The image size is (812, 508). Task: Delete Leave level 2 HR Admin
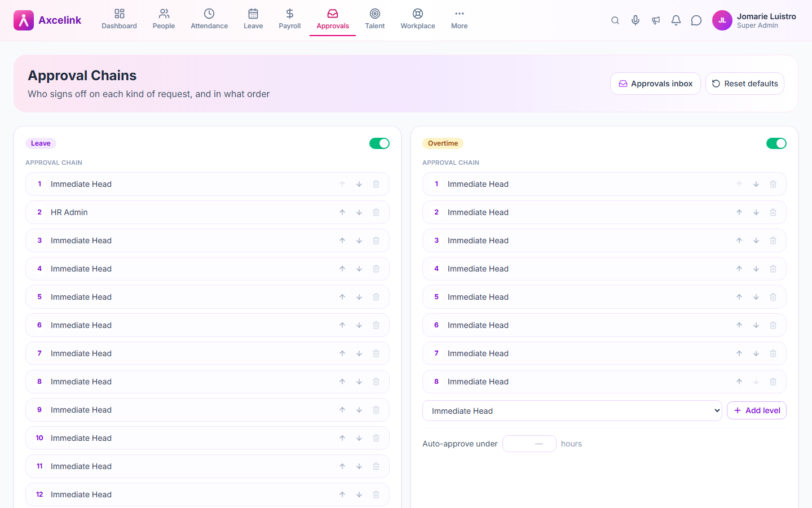(x=376, y=212)
